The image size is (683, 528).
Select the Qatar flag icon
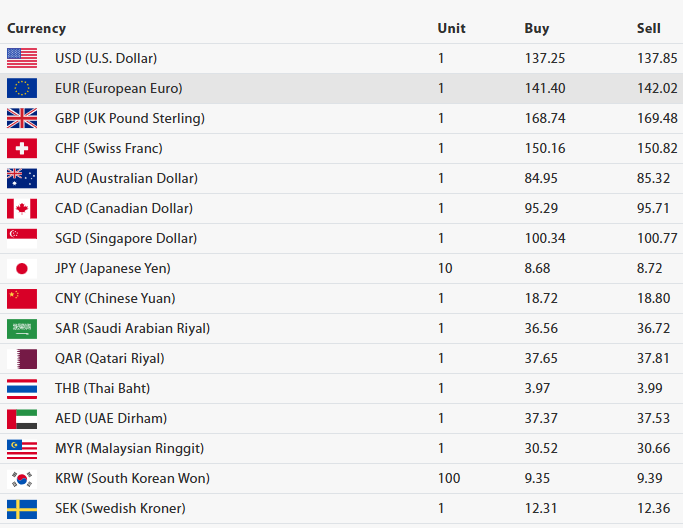click(22, 358)
